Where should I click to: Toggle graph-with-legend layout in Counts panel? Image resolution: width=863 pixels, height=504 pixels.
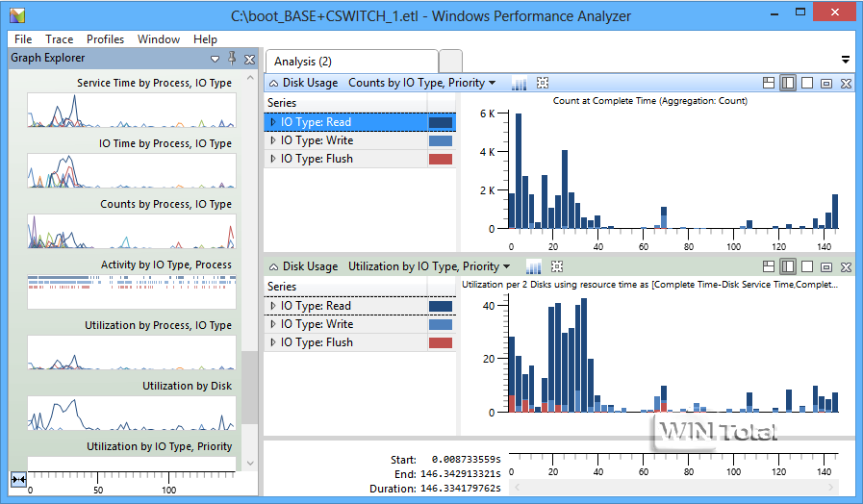[788, 83]
